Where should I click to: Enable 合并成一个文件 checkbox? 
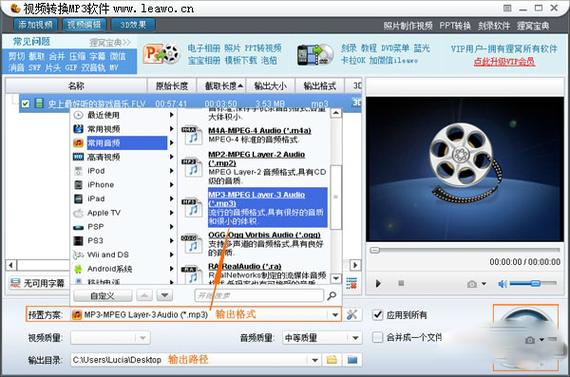[x=378, y=337]
